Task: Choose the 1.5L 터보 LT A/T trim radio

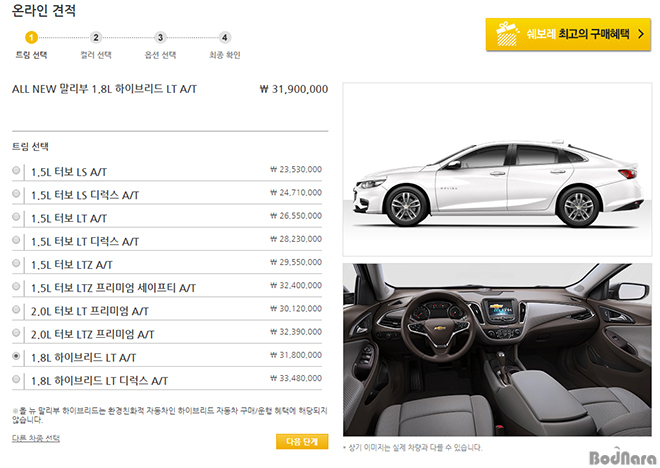Action: tap(16, 217)
